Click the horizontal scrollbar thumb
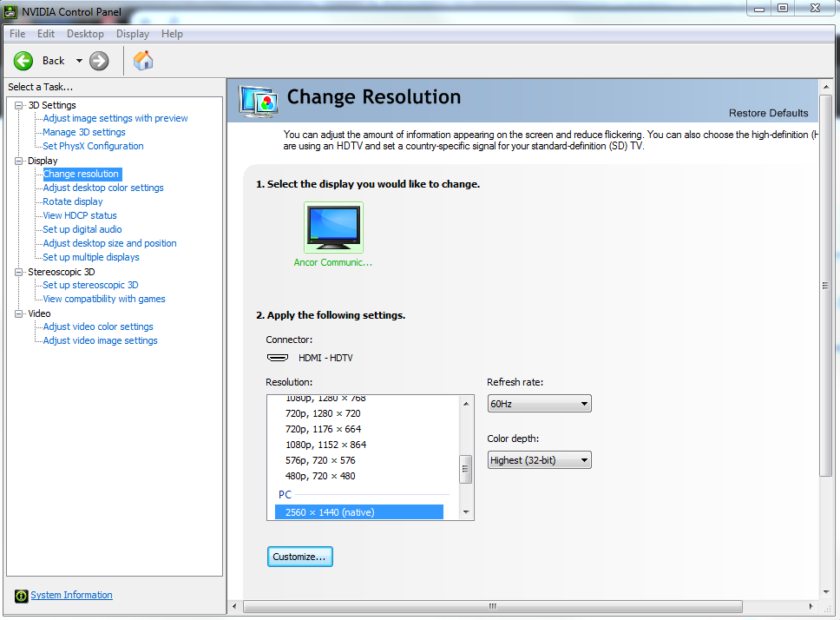Image resolution: width=840 pixels, height=620 pixels. [493, 607]
